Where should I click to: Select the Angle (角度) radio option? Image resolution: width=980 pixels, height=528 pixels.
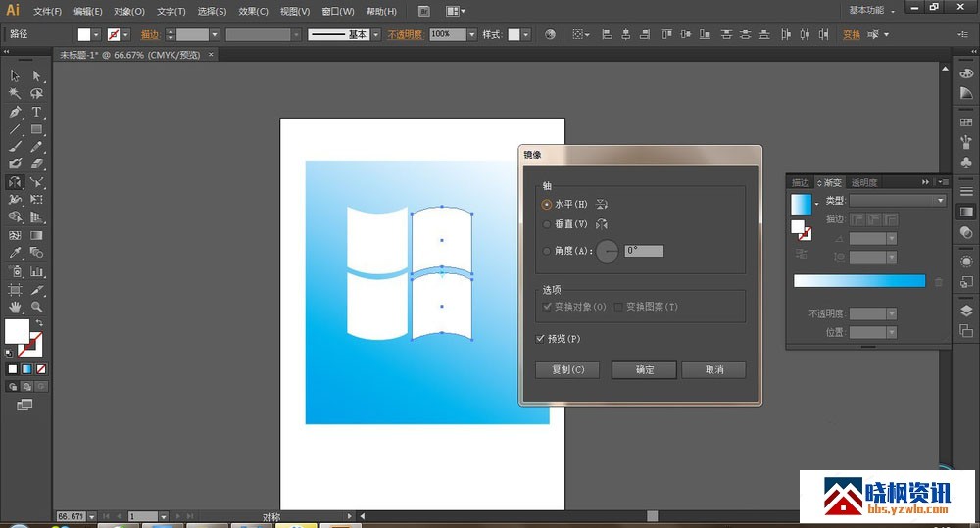(546, 251)
